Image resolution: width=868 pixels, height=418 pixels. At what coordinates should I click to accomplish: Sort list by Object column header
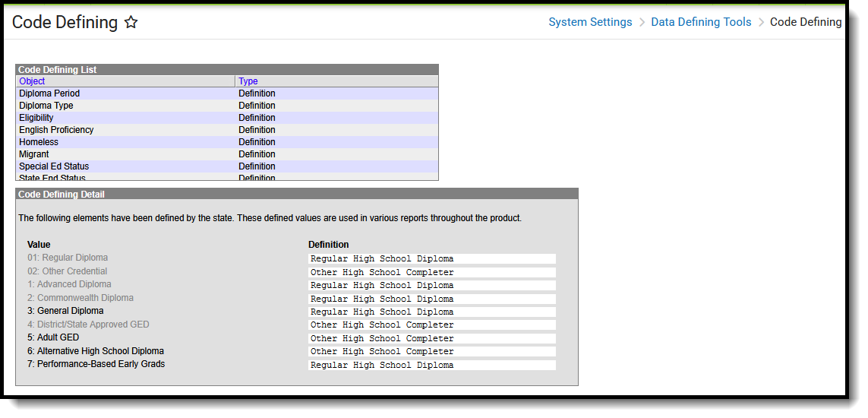coord(32,81)
